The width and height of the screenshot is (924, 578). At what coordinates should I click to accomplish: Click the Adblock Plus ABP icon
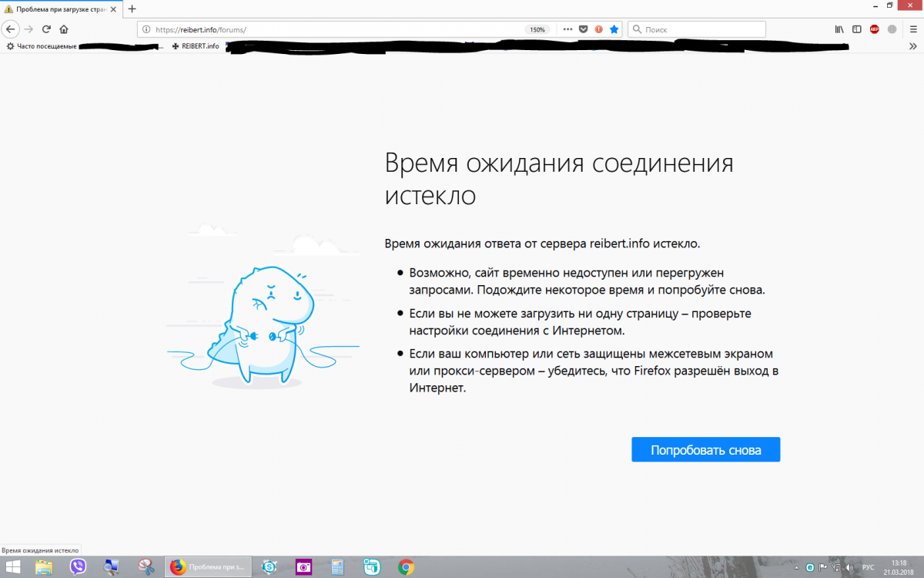coord(875,29)
